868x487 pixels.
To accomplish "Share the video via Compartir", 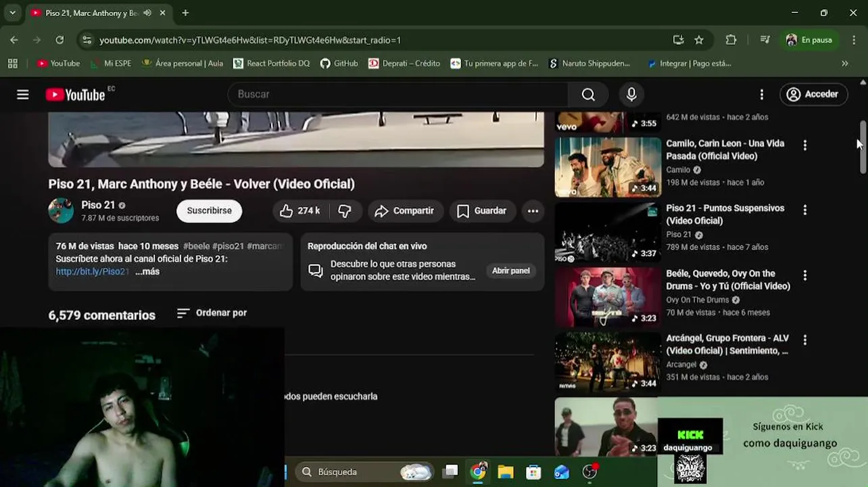I will [x=406, y=211].
